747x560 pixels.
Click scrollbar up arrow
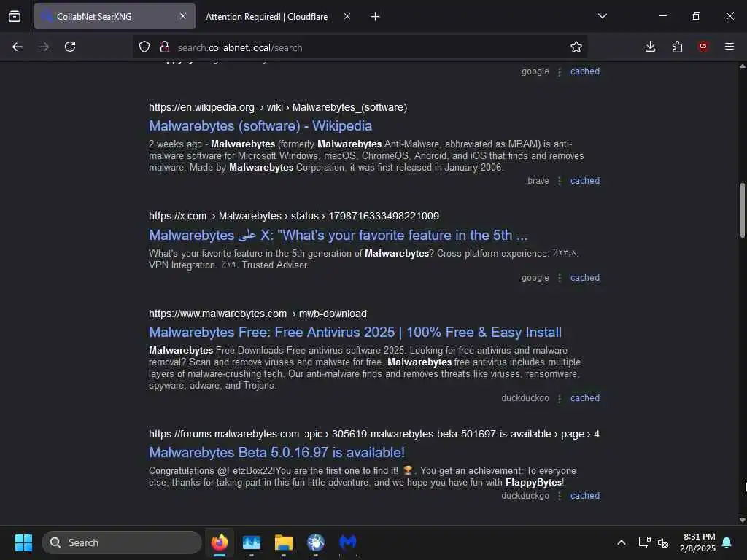(742, 66)
